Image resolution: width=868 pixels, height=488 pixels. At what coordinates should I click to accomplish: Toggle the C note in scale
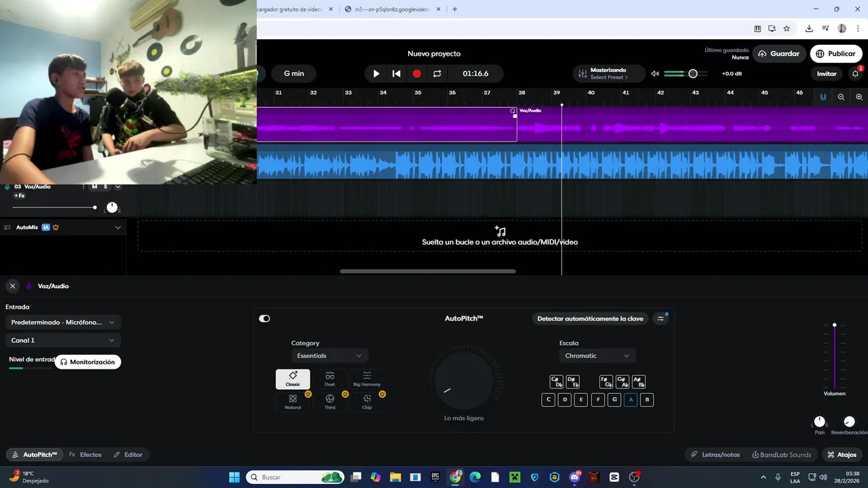tap(549, 400)
